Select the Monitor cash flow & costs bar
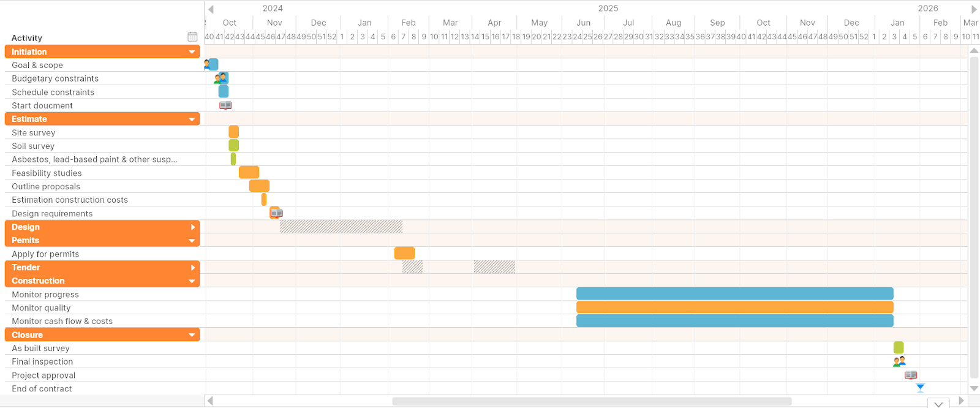980x408 pixels. 735,320
